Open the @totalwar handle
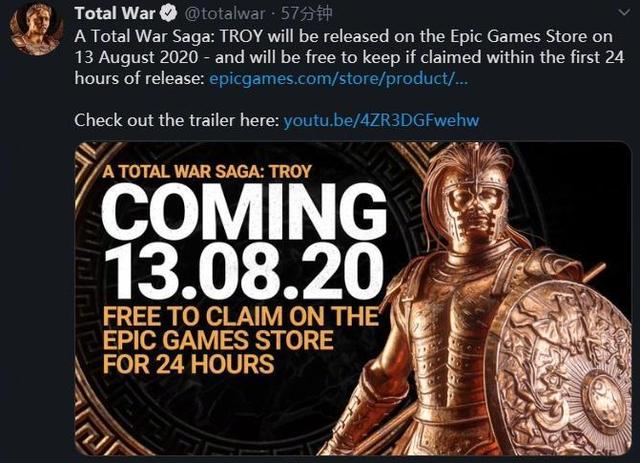640x463 pixels. click(225, 14)
